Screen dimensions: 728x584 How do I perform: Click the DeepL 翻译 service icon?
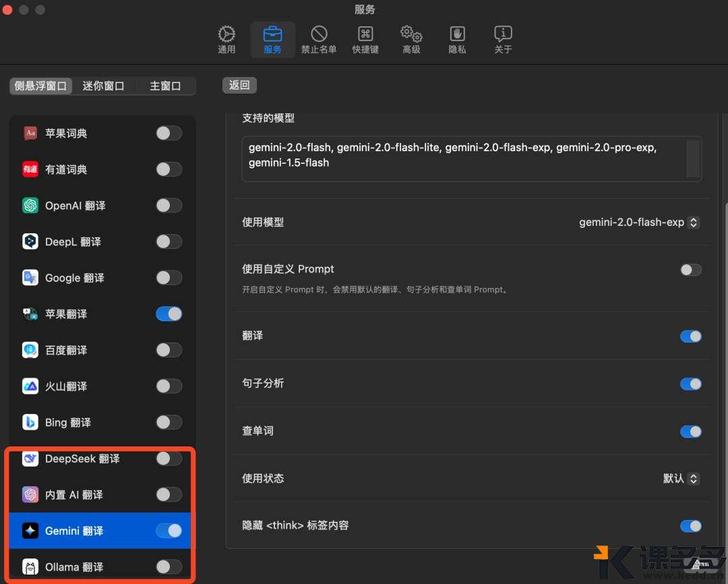(x=30, y=241)
